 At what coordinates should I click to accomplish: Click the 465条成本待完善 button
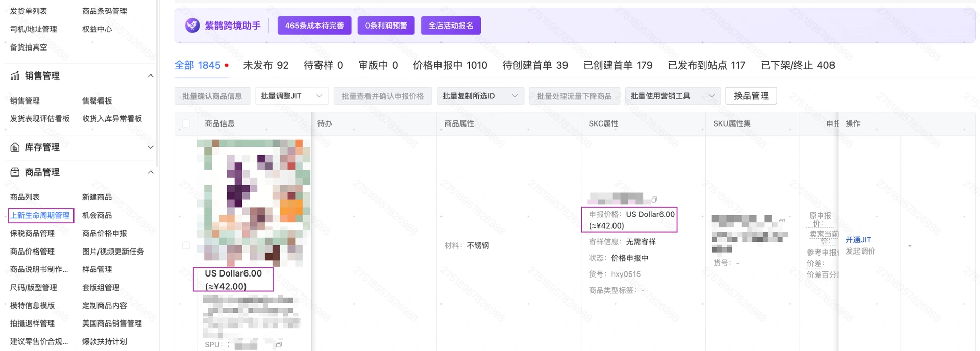tap(314, 26)
